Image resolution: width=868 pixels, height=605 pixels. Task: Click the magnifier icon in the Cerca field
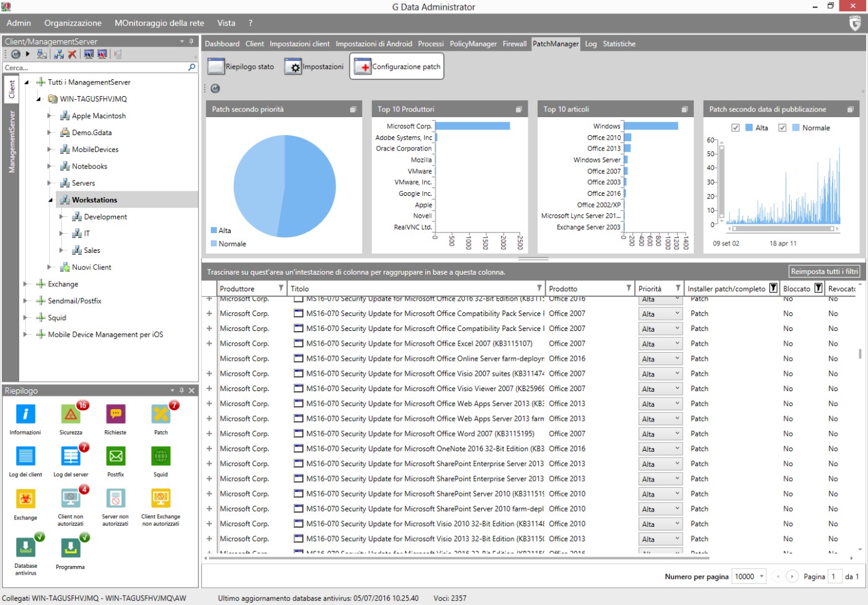(x=192, y=67)
